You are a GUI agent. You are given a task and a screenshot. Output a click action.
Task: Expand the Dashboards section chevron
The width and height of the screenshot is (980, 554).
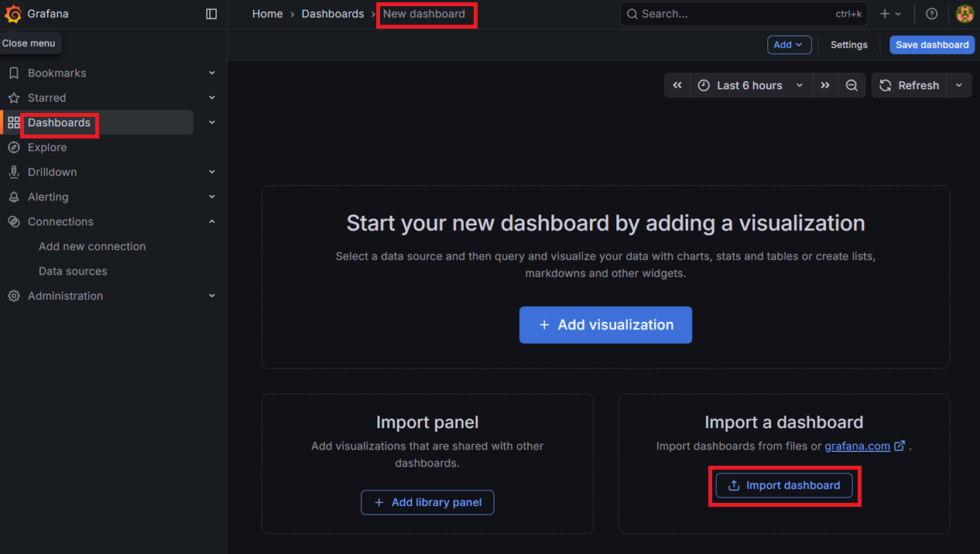[x=212, y=122]
